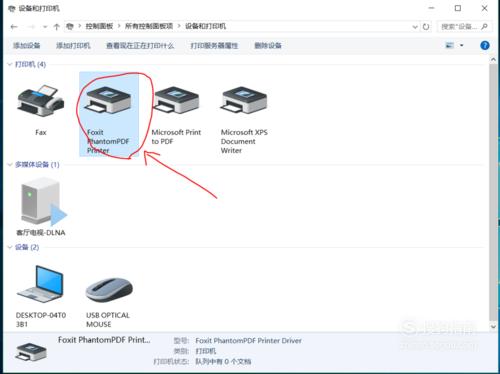Click the 队列中有 0 个文档 status text

pos(223,361)
